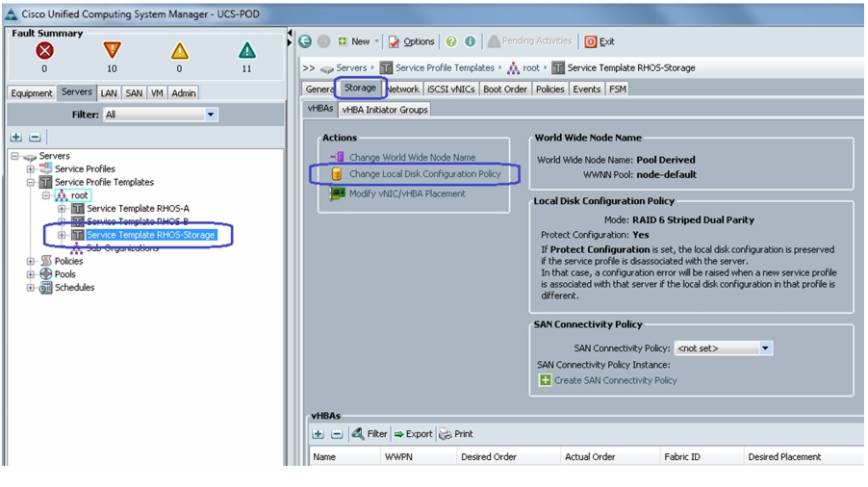The height and width of the screenshot is (487, 868).
Task: Click Service Profile Templates in breadcrumb
Action: coord(445,68)
